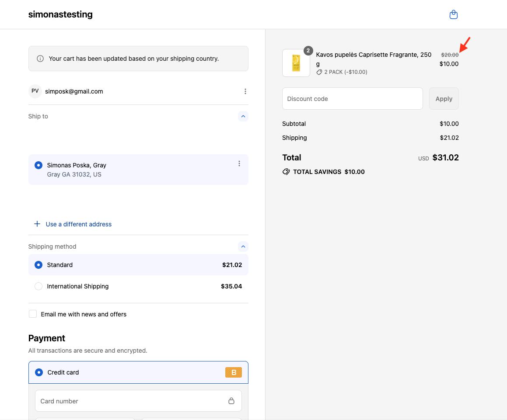
Task: Open the address options three-dot menu
Action: (x=239, y=163)
